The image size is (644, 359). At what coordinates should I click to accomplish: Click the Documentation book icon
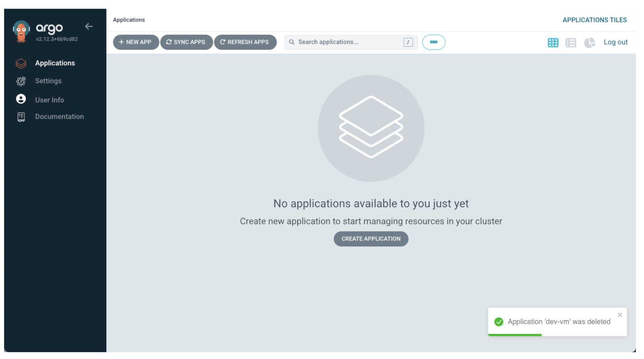point(21,117)
